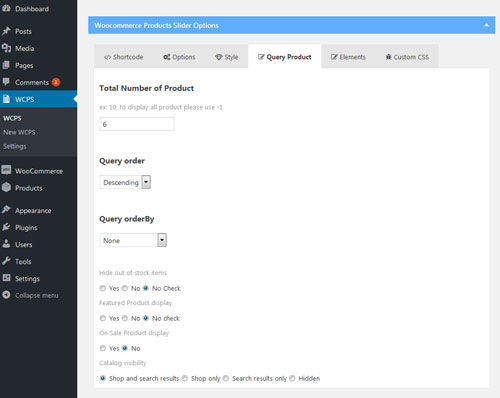Click the WCPS document icon
The height and width of the screenshot is (398, 500).
pyautogui.click(x=6, y=99)
